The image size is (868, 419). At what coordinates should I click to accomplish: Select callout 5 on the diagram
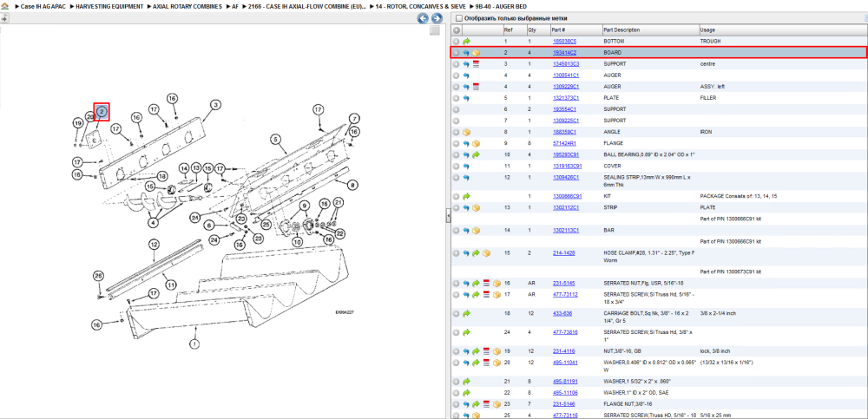click(x=275, y=140)
